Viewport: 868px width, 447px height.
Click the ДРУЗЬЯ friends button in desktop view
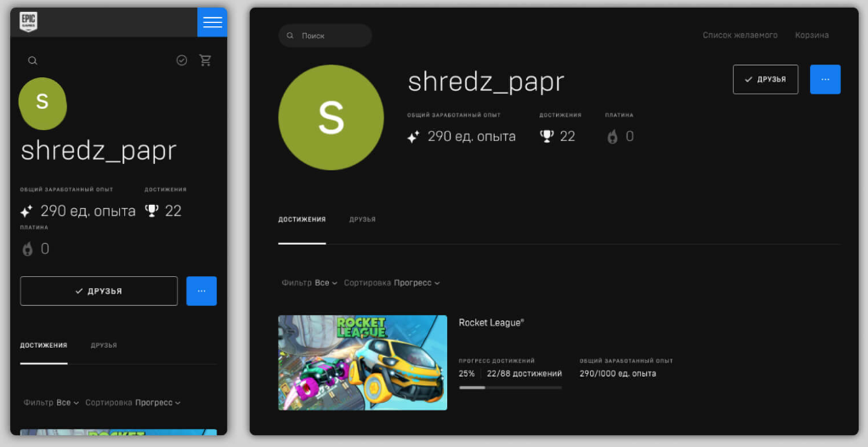[x=766, y=79]
